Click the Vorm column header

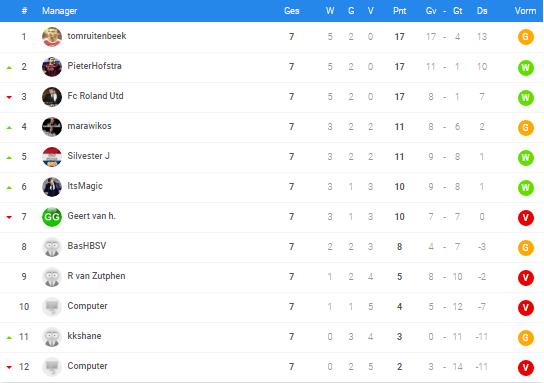tap(525, 11)
